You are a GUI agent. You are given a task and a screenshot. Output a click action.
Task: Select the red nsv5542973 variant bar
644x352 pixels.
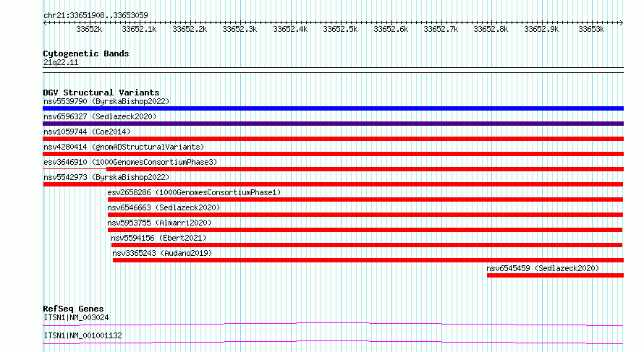[333, 184]
